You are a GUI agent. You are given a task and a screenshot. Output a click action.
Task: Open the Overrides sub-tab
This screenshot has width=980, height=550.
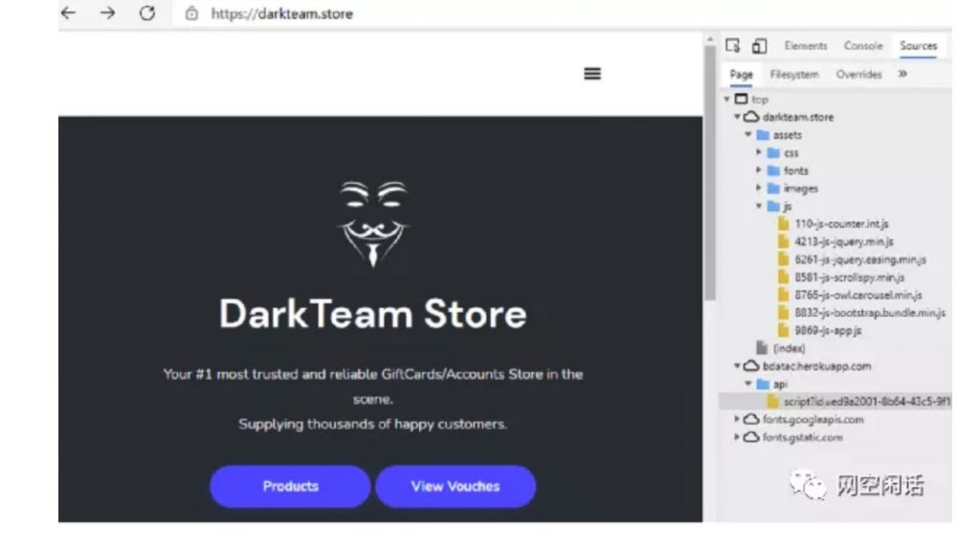858,75
